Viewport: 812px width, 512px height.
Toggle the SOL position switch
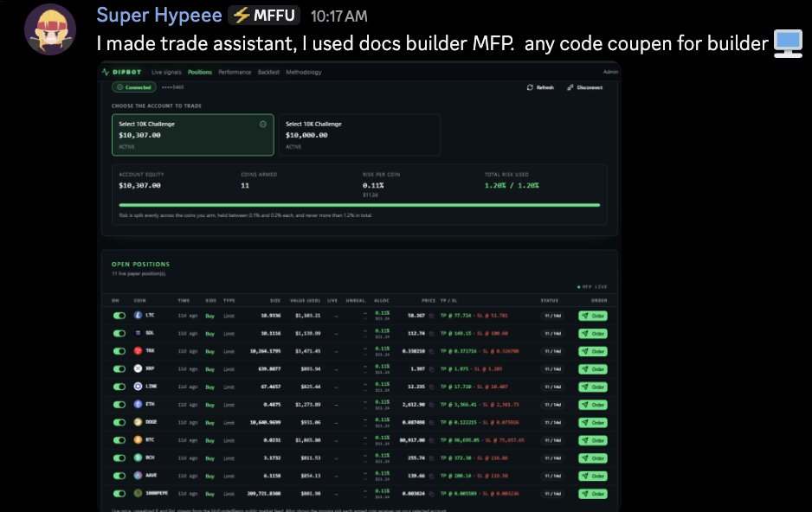pyautogui.click(x=119, y=334)
